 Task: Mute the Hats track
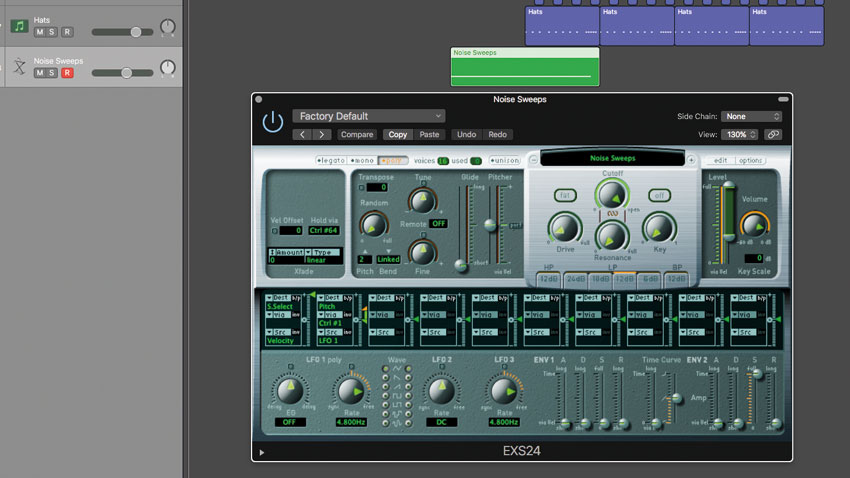click(x=40, y=32)
